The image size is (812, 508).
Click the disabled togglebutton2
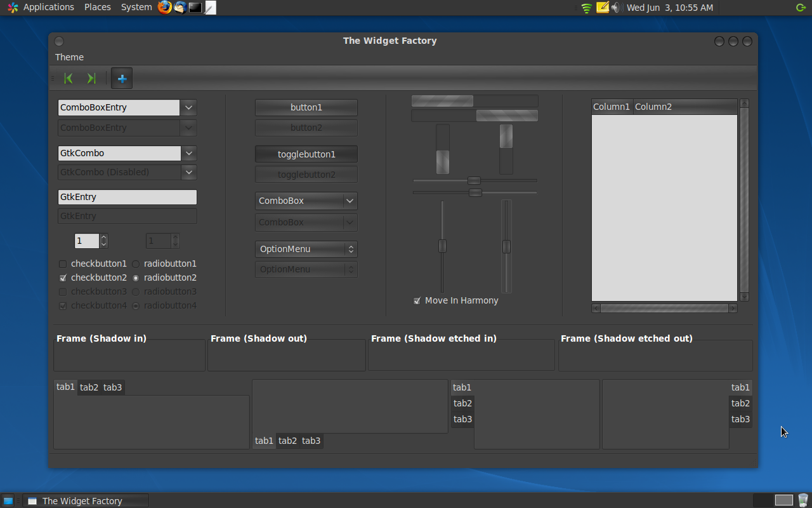[306, 175]
